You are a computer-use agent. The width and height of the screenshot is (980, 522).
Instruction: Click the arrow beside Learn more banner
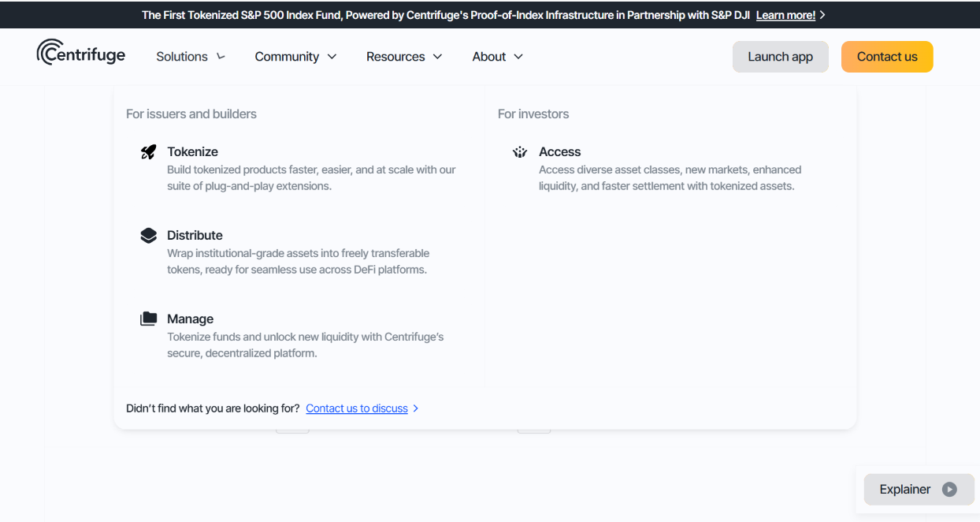823,15
